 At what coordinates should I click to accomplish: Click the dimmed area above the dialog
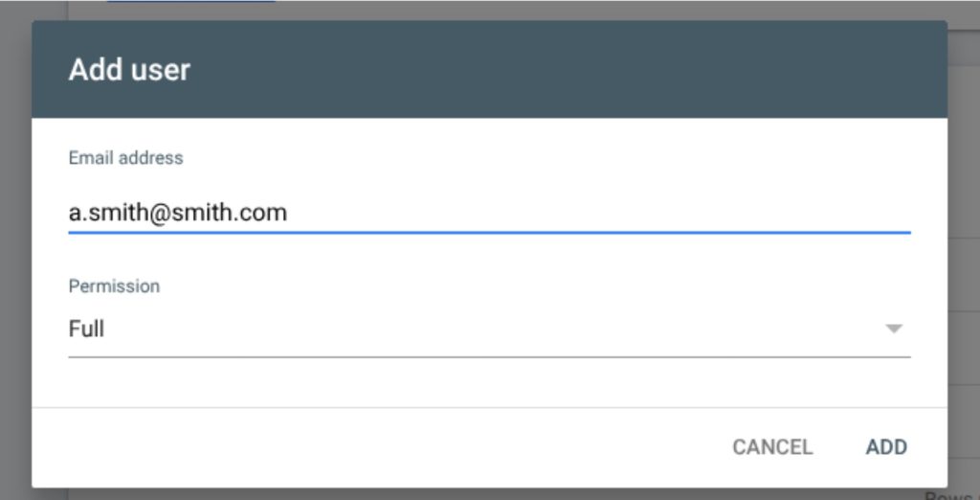(489, 10)
